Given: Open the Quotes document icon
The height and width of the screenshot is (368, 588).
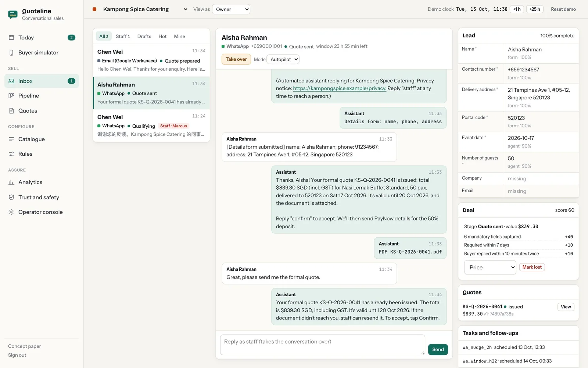Looking at the screenshot, I should pyautogui.click(x=11, y=111).
